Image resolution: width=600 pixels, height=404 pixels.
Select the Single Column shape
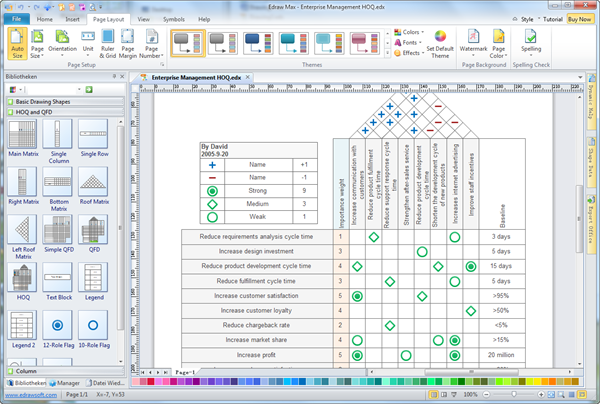pyautogui.click(x=58, y=142)
